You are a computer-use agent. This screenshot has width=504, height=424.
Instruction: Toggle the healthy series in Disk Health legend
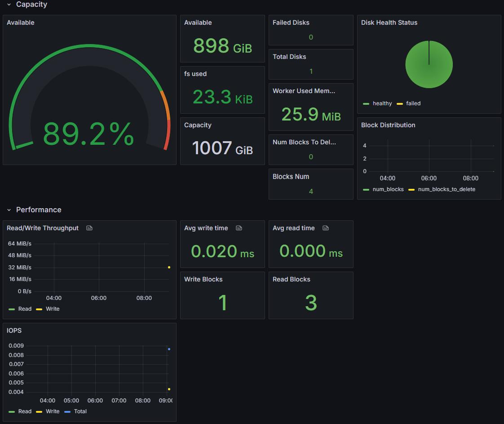tap(382, 103)
